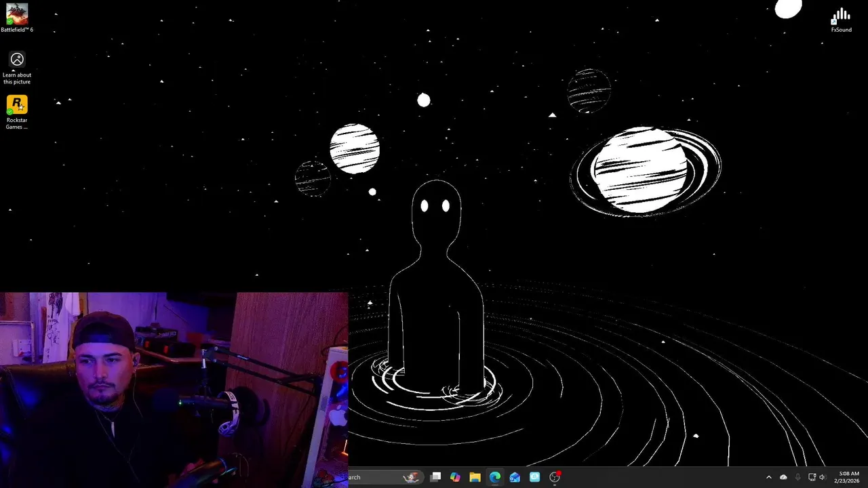Click the OneDrive cloud tray icon

pos(783,477)
